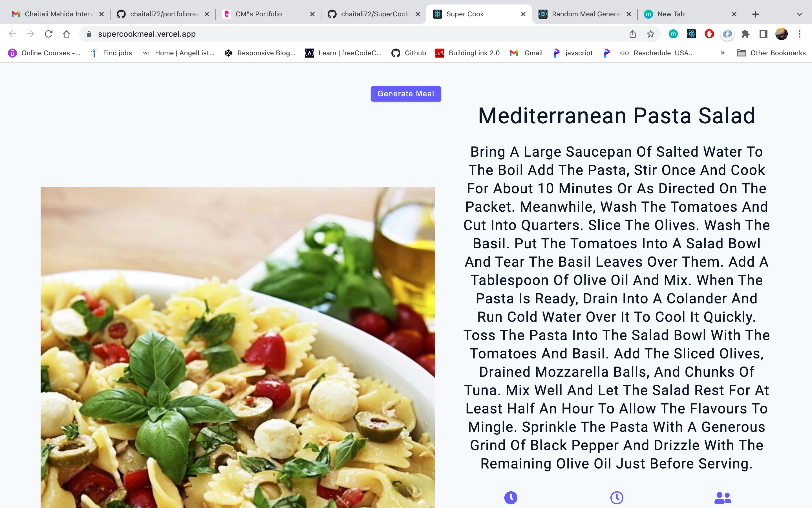This screenshot has height=508, width=812.
Task: Open Reschedule USA bookmark
Action: coord(657,53)
